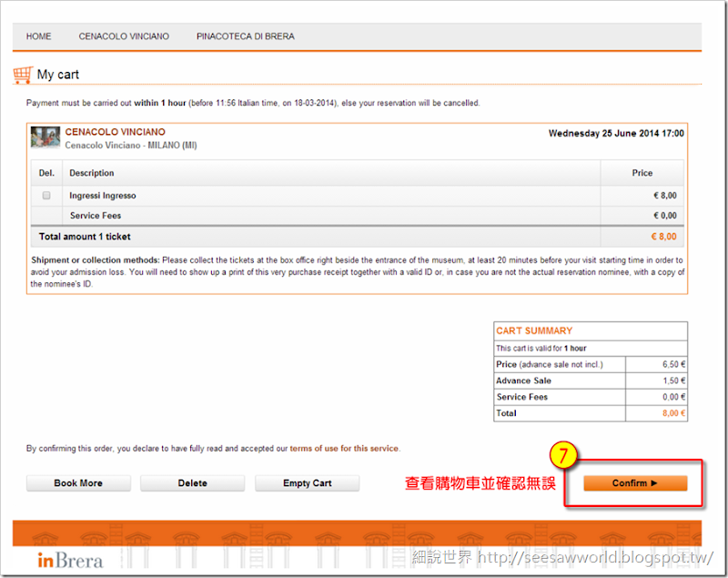Screen dimensions: 728x578
Task: Click the Service Fees row in the ticket table
Action: coord(357,216)
